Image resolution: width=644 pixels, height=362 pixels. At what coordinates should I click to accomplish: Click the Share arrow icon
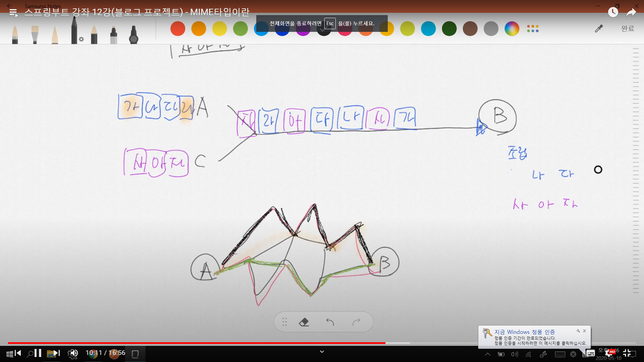[x=631, y=12]
